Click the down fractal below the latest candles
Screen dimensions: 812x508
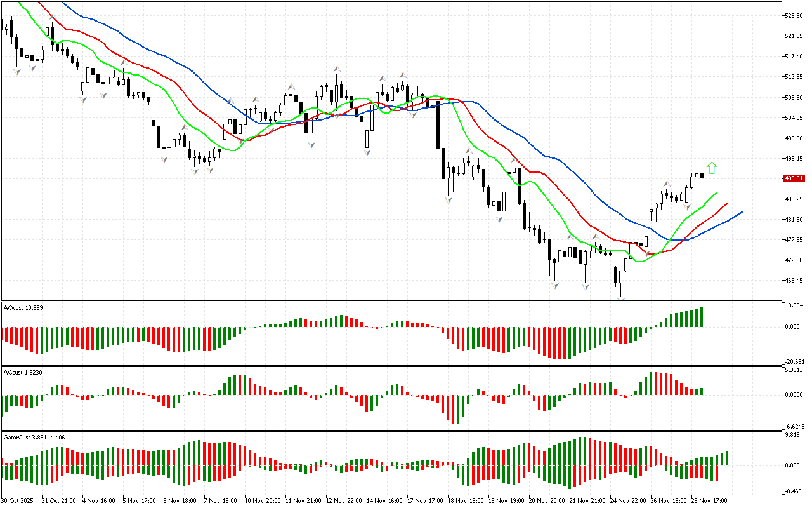[686, 207]
